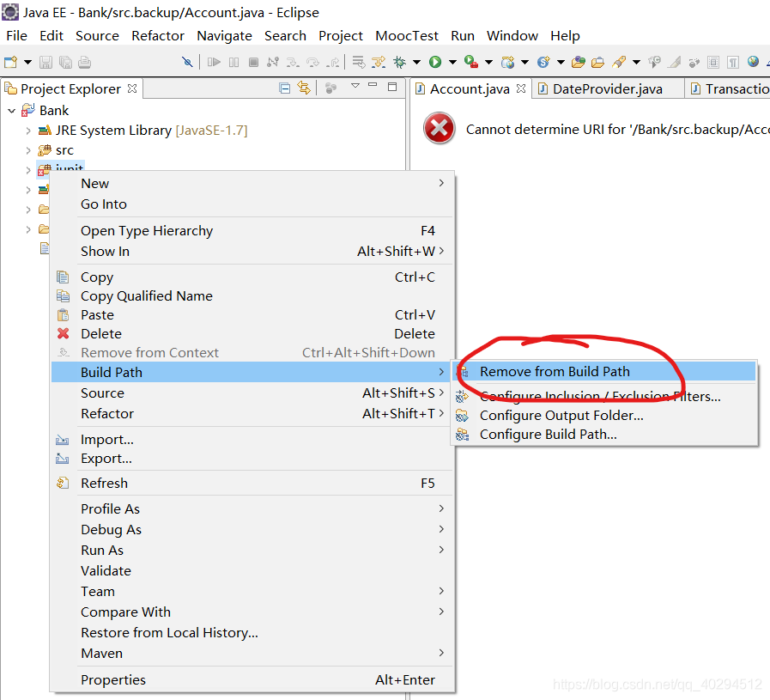Viewport: 770px width, 700px height.
Task: Click the New wizard toolbar icon
Action: click(10, 63)
